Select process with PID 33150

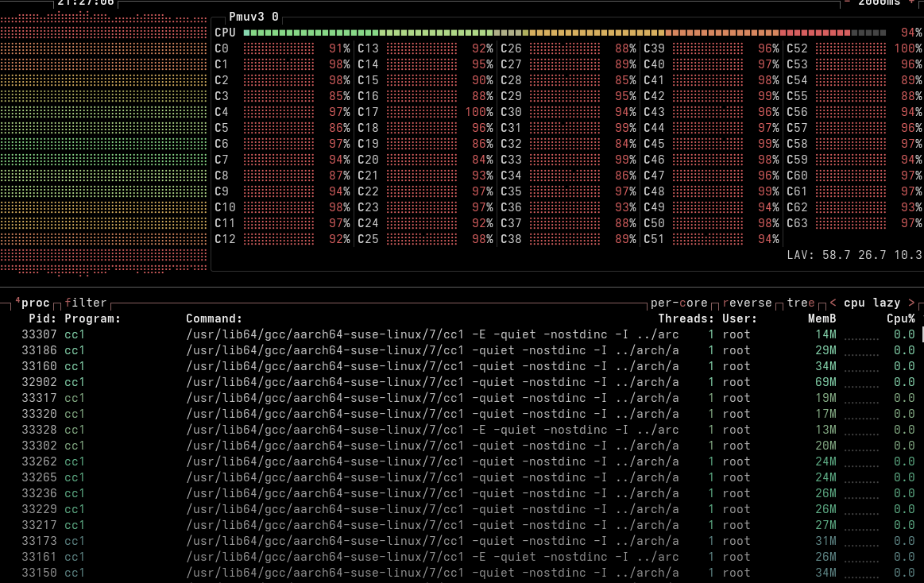(x=39, y=573)
